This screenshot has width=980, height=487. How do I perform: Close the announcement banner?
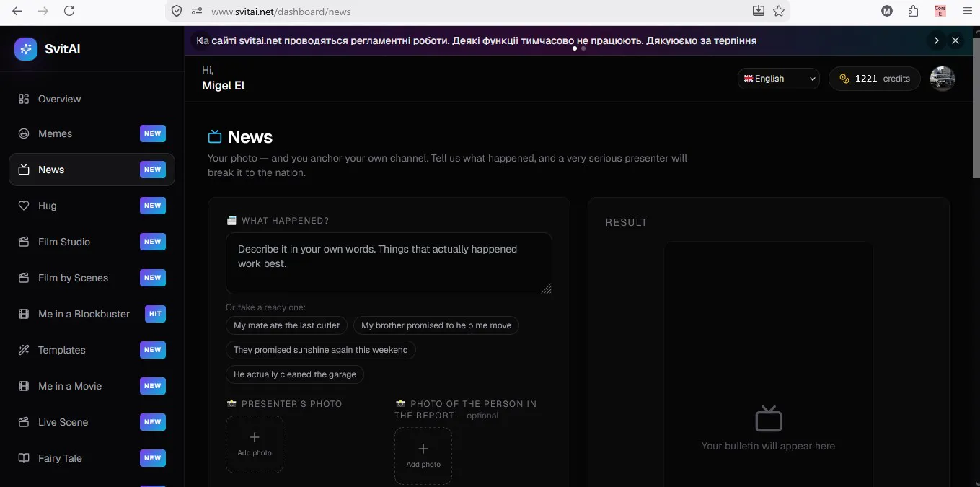955,40
